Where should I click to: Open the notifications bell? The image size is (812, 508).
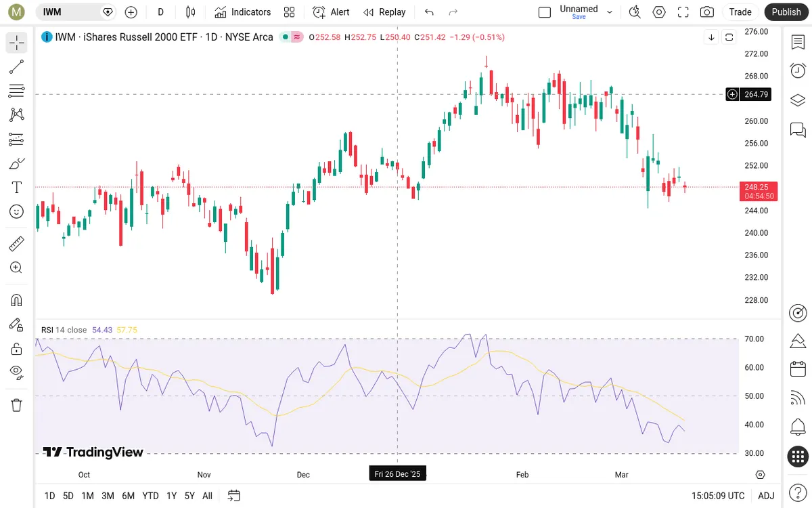tap(798, 427)
